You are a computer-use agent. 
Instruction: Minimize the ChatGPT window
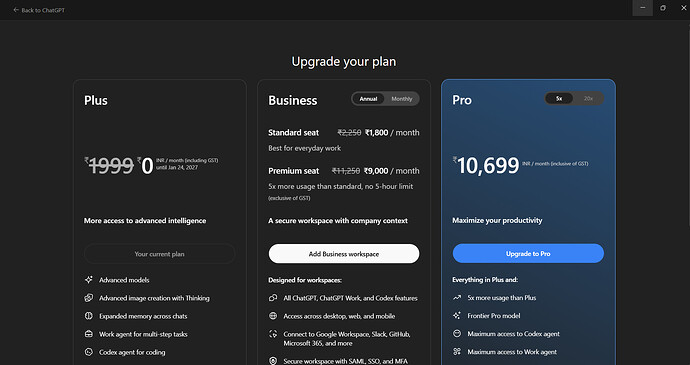(x=642, y=8)
